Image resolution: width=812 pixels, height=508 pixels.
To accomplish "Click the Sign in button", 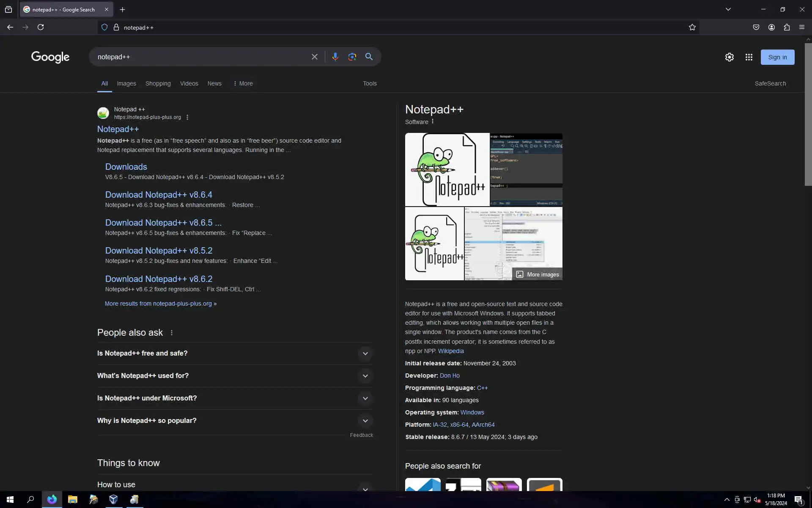I will point(777,57).
